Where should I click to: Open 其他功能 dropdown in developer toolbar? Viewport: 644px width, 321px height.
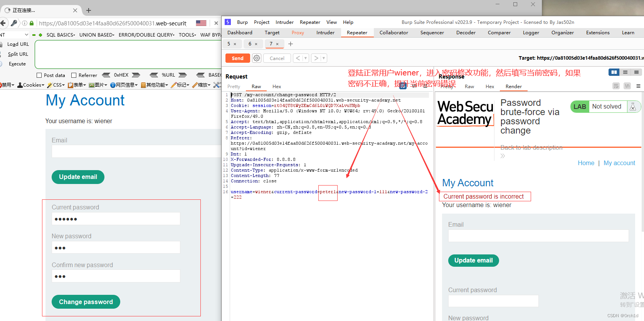(x=155, y=85)
